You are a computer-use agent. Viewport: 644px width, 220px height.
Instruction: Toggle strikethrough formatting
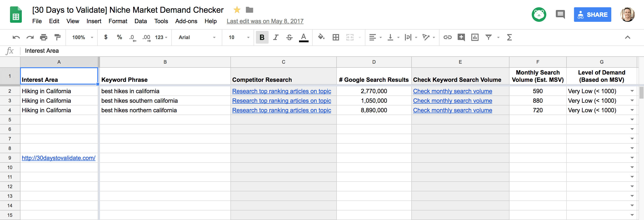coord(289,37)
